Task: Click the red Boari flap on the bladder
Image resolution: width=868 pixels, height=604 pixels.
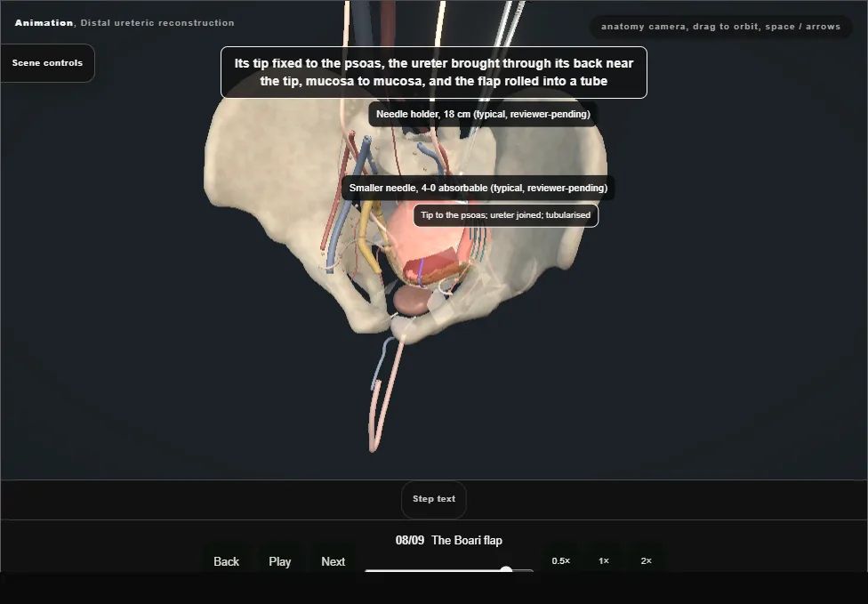Action: coord(432,264)
